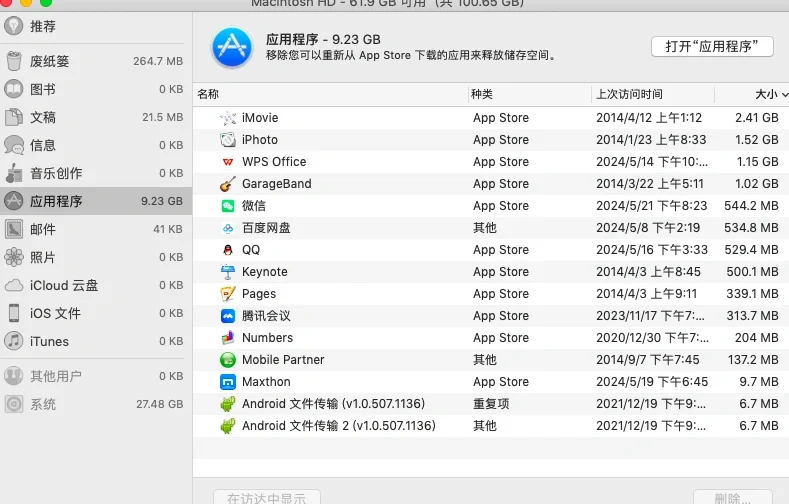Screen dimensions: 789x504
Task: Click the Pages app icon
Action: click(228, 294)
